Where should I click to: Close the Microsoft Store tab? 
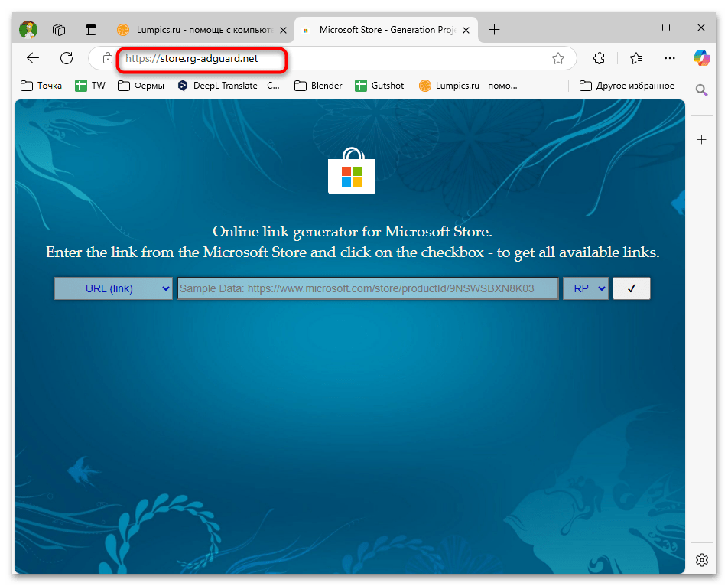tap(466, 30)
